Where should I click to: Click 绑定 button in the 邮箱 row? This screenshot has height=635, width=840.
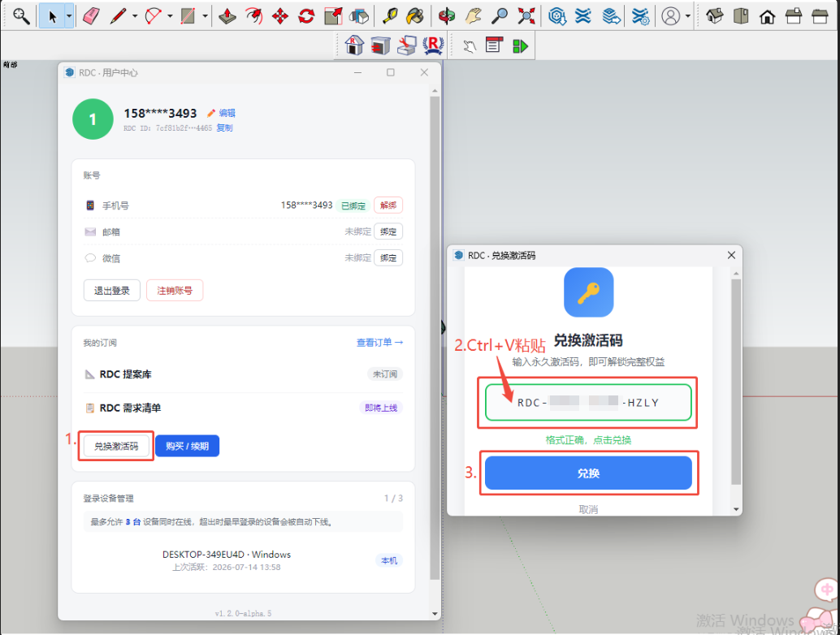(388, 231)
